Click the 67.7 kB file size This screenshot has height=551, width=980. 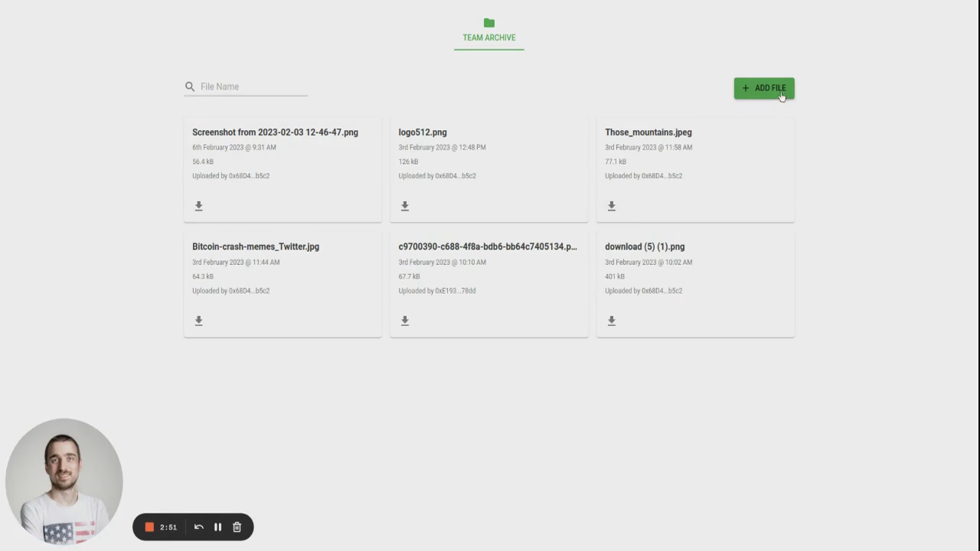(409, 276)
